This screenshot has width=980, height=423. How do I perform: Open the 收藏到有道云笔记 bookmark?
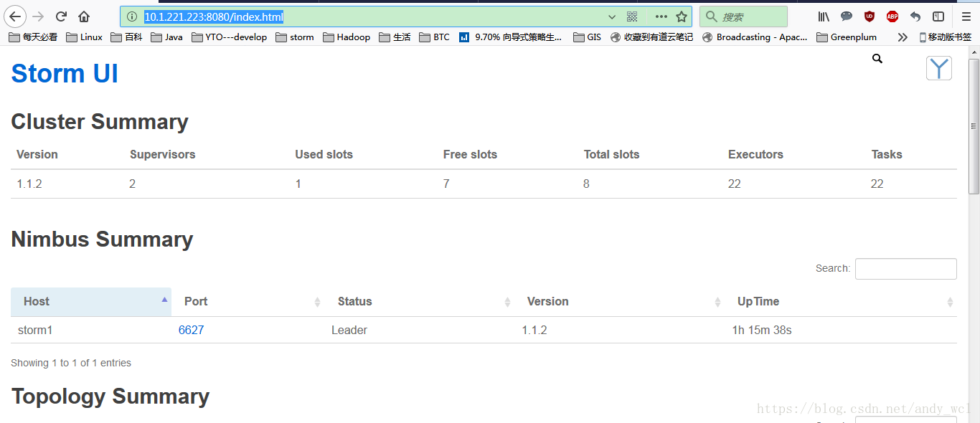tap(652, 37)
